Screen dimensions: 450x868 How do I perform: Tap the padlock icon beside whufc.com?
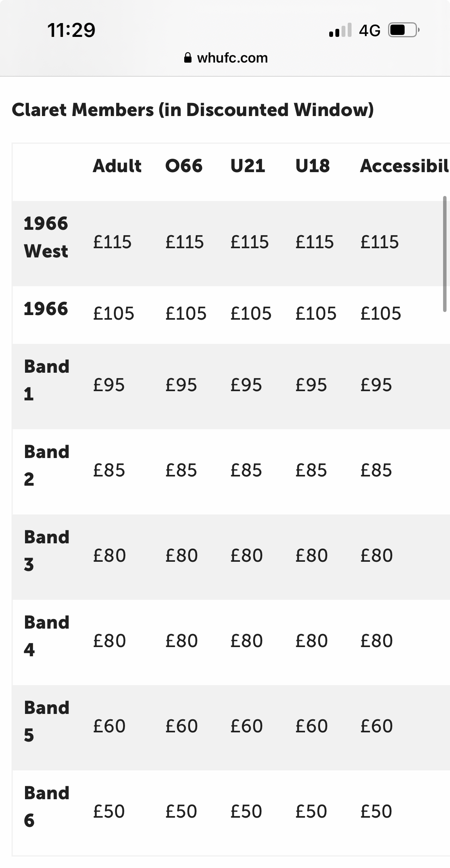pyautogui.click(x=188, y=58)
